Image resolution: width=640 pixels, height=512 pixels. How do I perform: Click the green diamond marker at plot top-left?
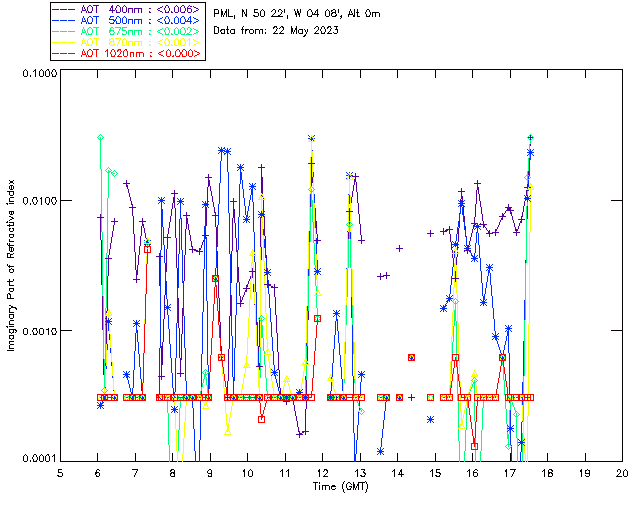pyautogui.click(x=100, y=137)
